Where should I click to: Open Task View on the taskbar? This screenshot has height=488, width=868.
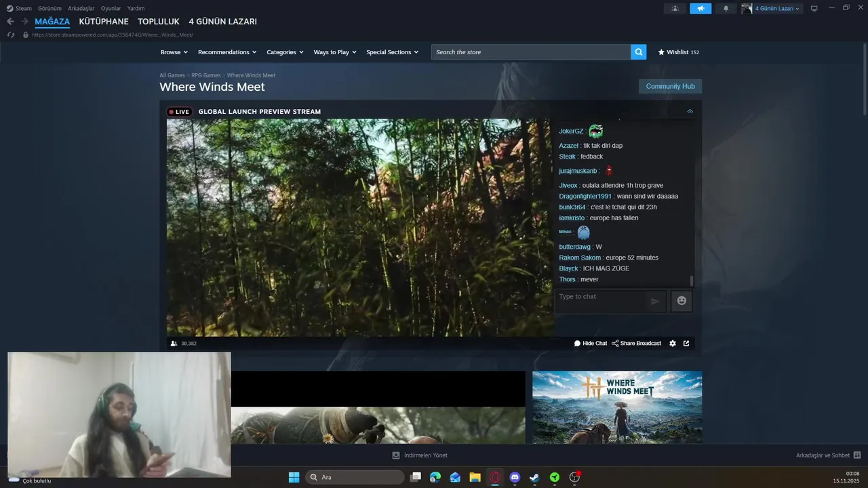(x=416, y=477)
